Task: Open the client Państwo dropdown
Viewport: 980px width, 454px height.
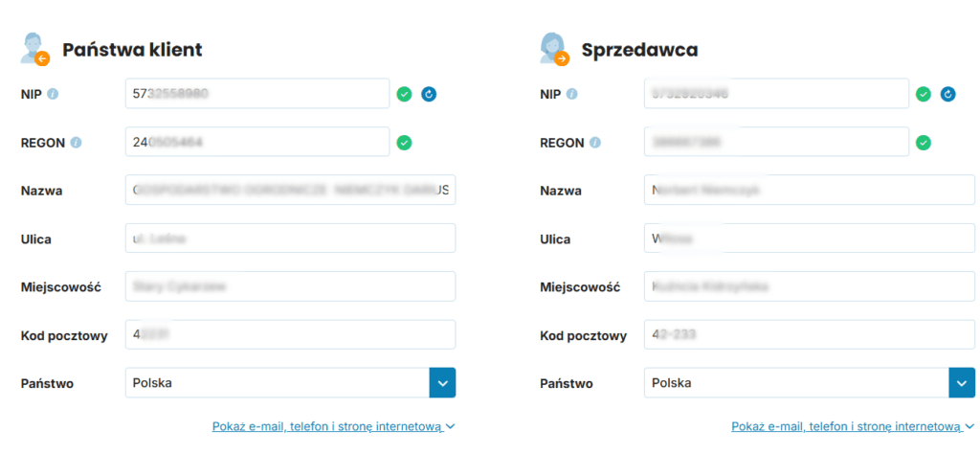Action: (x=442, y=383)
